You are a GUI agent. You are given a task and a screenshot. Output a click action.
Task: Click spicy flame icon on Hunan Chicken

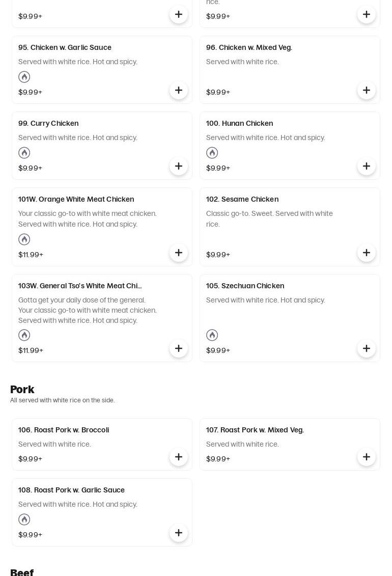tap(212, 153)
